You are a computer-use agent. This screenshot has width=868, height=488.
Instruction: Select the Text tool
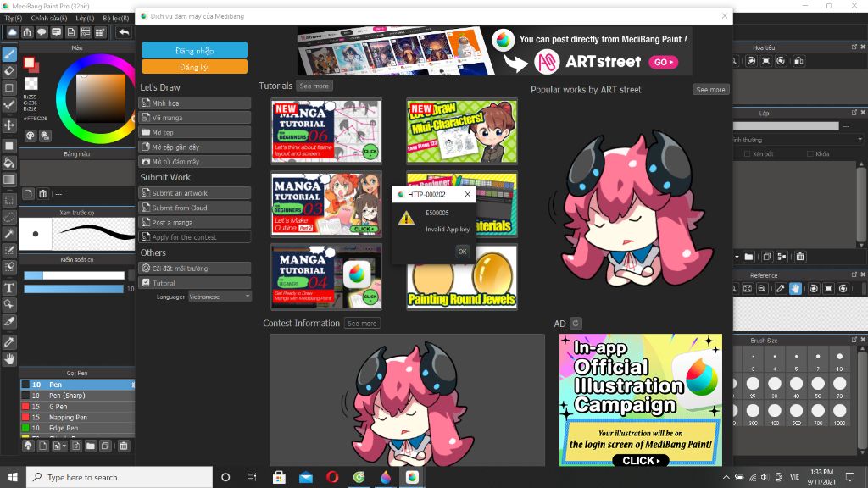pos(9,288)
